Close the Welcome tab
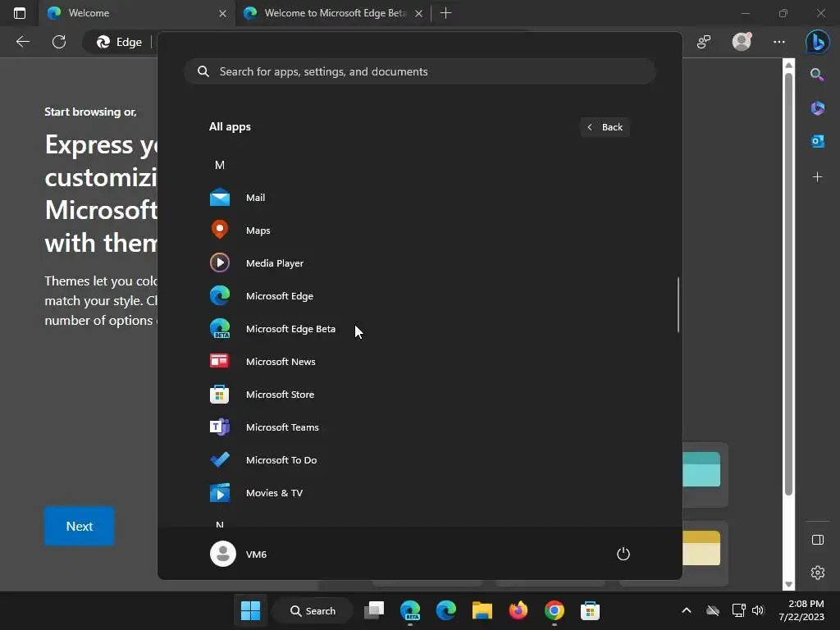This screenshot has width=840, height=630. click(223, 13)
